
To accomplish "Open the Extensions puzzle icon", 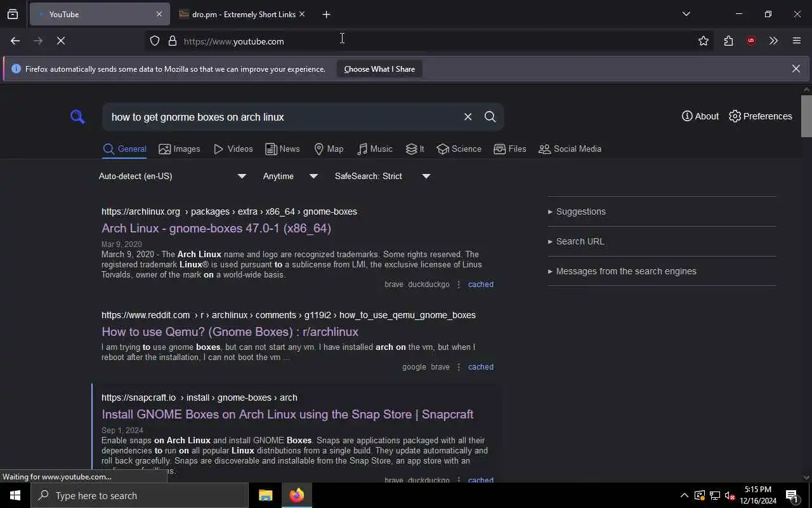I will pyautogui.click(x=728, y=41).
